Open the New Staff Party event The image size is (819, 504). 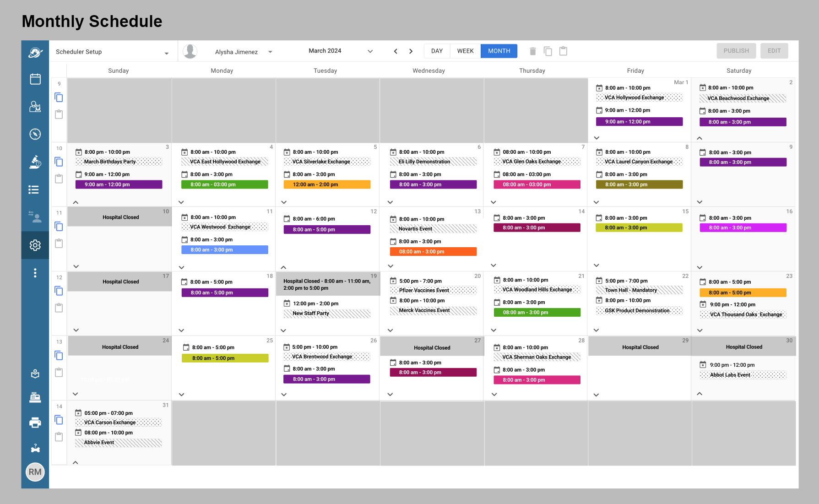327,314
